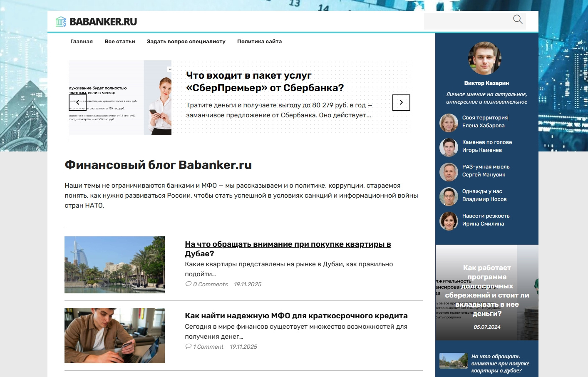The width and height of the screenshot is (588, 377).
Task: Click the tagline Личное мнение на актуальное
Action: coord(486,98)
